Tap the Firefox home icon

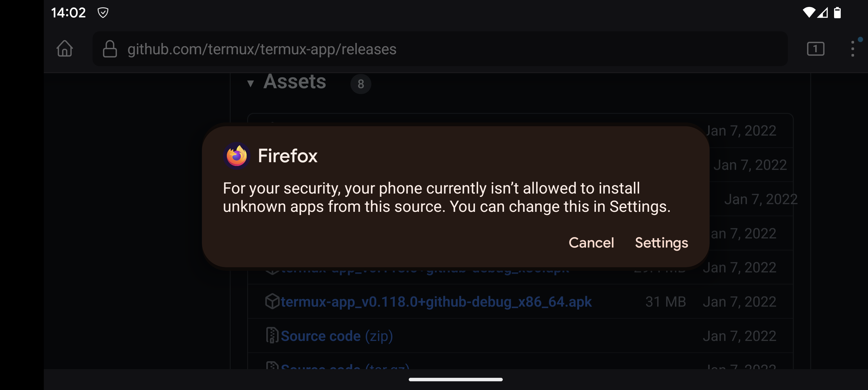[64, 48]
